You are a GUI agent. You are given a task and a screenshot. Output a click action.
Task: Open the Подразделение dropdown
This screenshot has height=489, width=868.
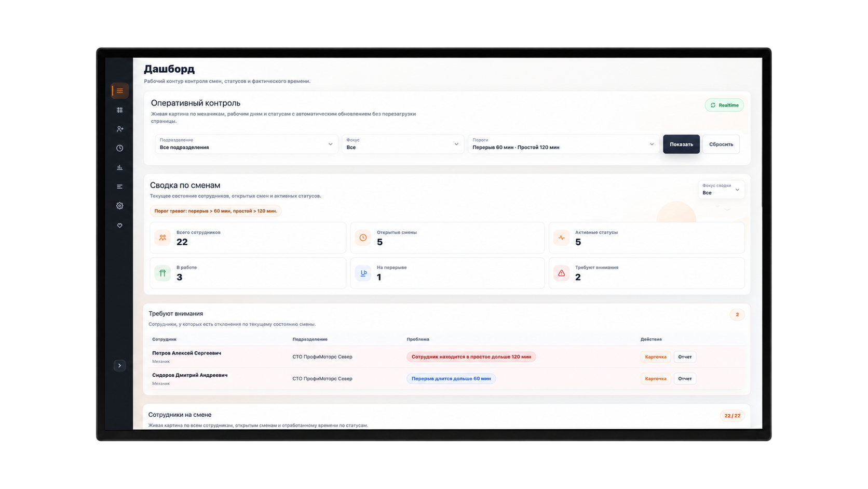tap(246, 144)
